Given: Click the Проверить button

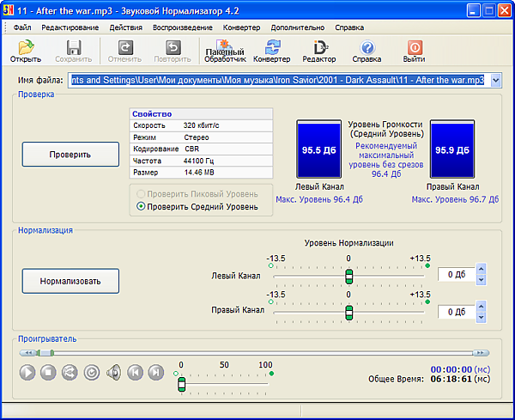Looking at the screenshot, I should (x=70, y=154).
